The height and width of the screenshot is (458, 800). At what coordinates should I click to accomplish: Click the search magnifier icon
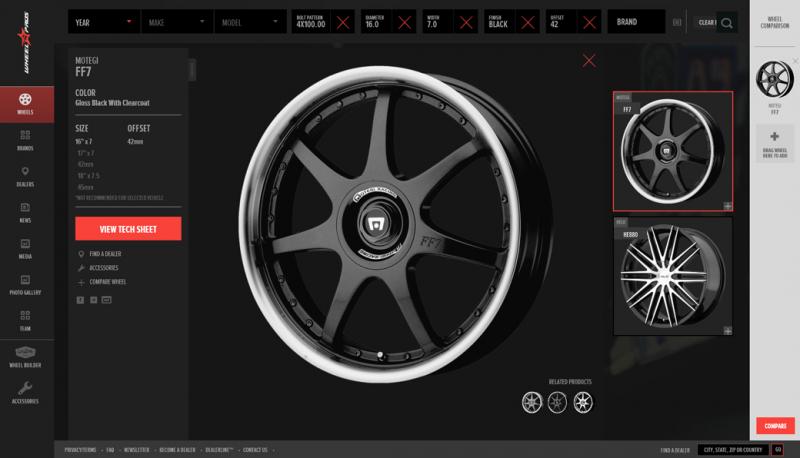tap(727, 23)
